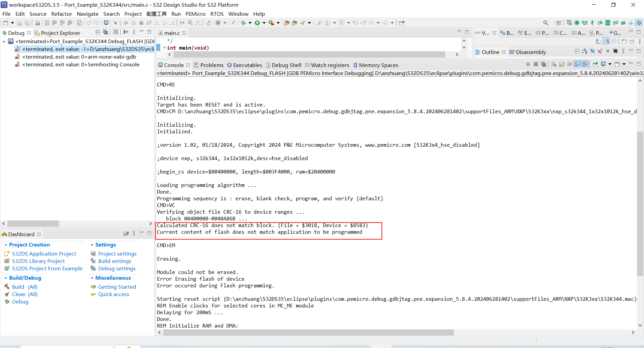Remove all terminated launches from Console
The image size is (644, 348).
[x=544, y=64]
